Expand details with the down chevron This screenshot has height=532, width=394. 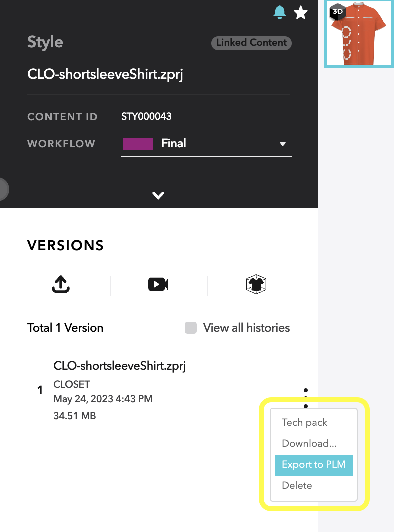click(158, 196)
